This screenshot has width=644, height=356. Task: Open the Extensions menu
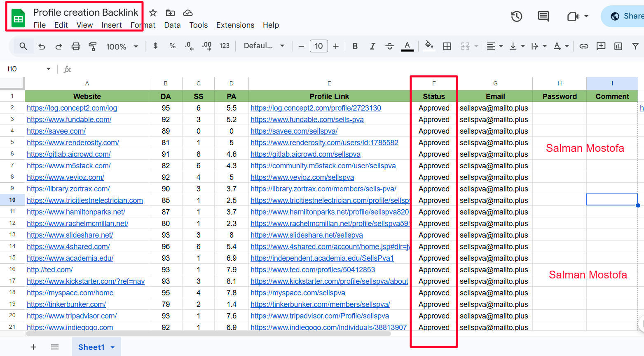(x=235, y=25)
